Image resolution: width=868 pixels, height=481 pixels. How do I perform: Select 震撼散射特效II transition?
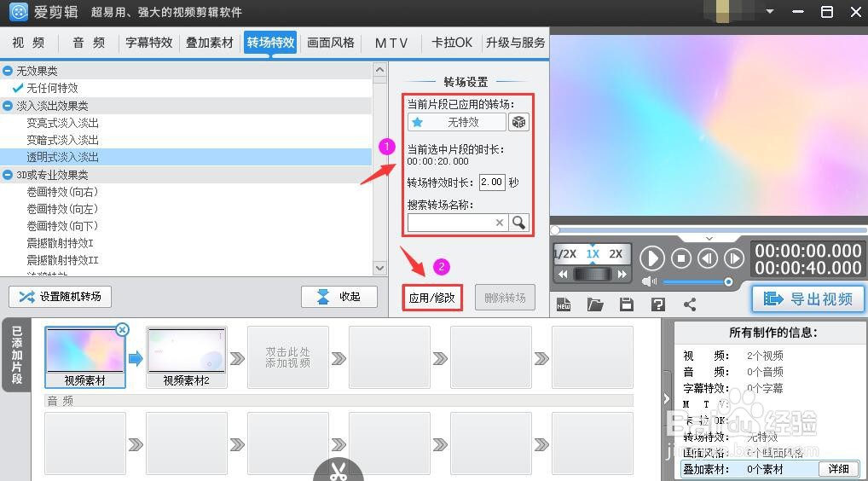[x=62, y=260]
